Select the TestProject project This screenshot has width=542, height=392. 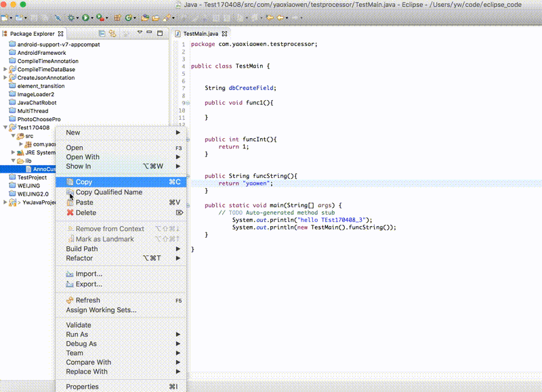point(32,177)
